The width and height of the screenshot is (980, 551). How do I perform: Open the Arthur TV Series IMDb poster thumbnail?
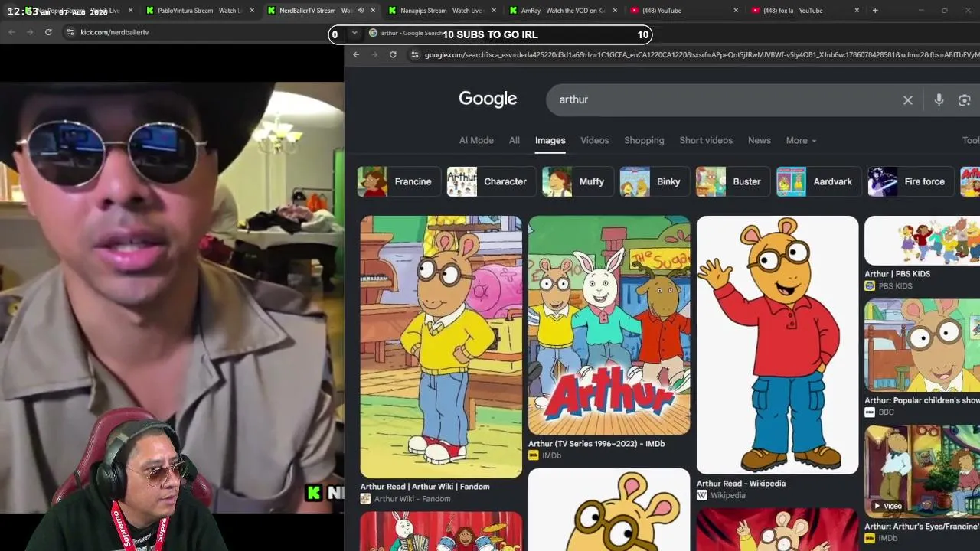[x=609, y=325]
